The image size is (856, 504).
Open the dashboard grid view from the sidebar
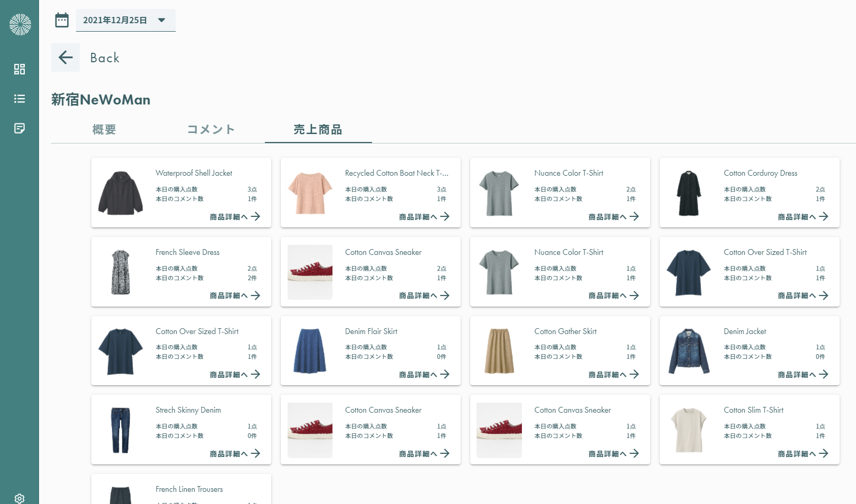pyautogui.click(x=19, y=69)
